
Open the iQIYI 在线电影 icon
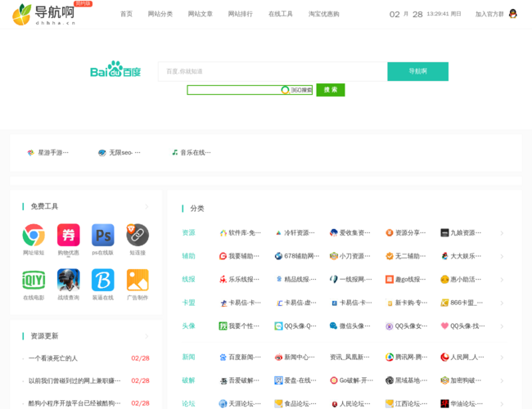pos(34,280)
